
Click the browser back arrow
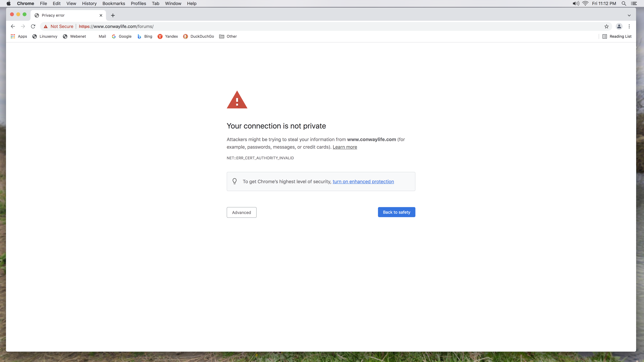13,27
